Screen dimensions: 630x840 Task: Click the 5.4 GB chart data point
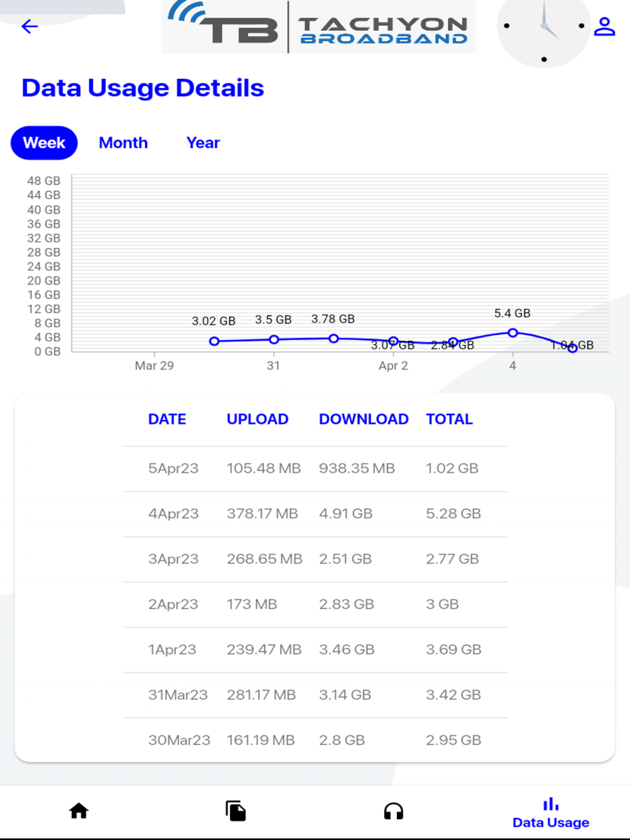513,332
